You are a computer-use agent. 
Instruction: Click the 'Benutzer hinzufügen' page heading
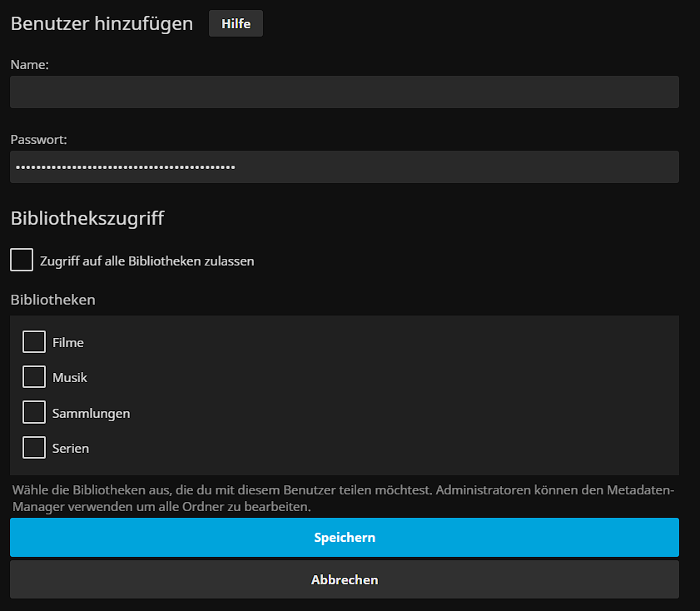click(x=102, y=24)
